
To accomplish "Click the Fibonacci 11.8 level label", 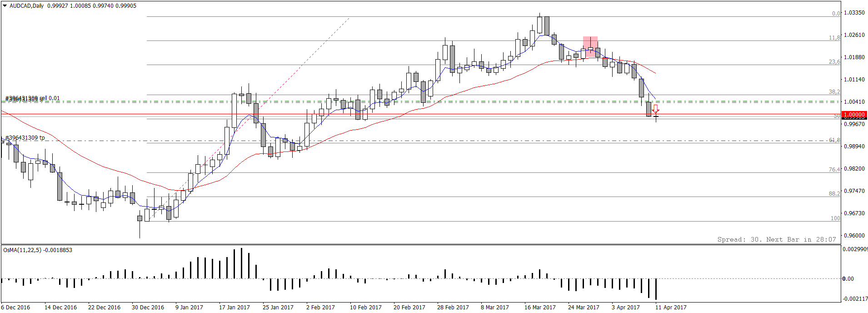I will coord(834,37).
